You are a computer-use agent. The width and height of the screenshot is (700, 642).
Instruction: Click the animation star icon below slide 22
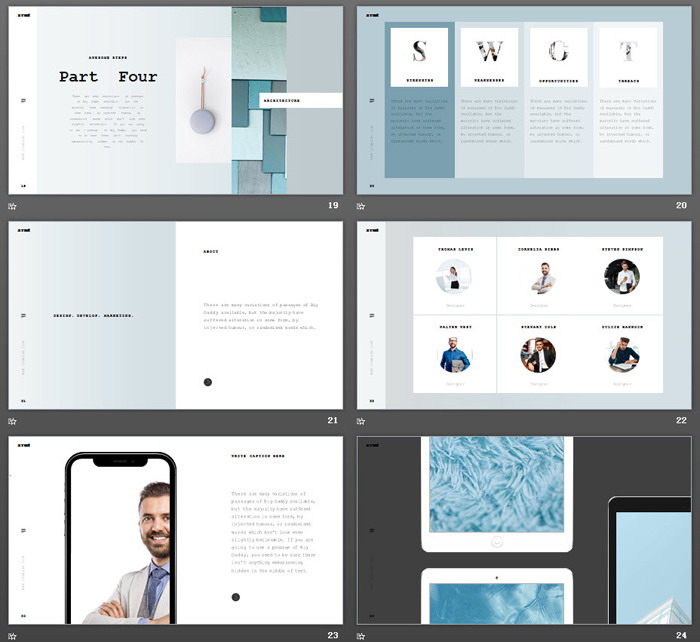coord(362,421)
